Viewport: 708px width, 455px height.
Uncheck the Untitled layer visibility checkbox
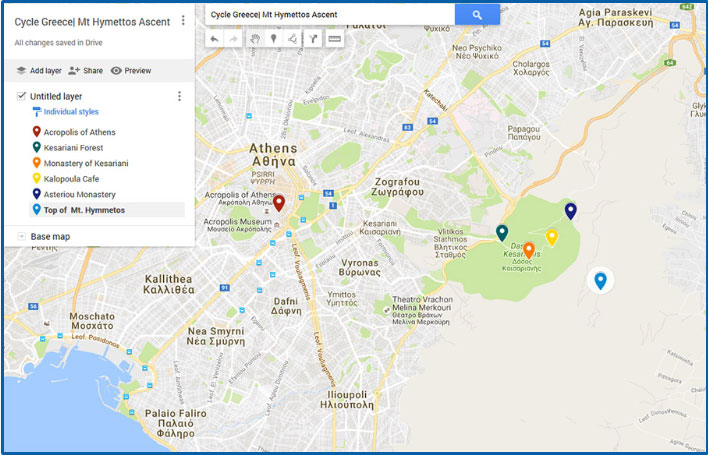coord(21,96)
